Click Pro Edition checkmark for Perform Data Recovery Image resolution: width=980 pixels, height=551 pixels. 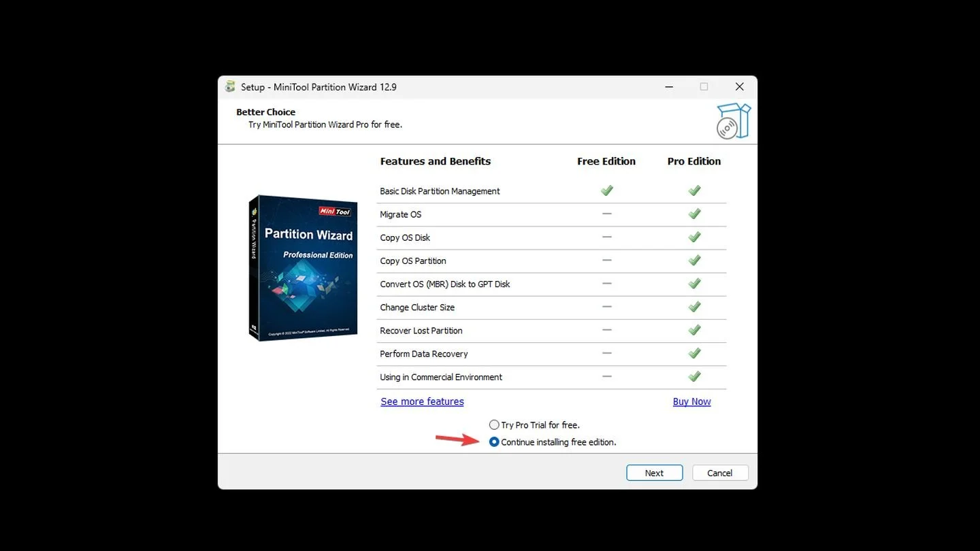tap(694, 353)
